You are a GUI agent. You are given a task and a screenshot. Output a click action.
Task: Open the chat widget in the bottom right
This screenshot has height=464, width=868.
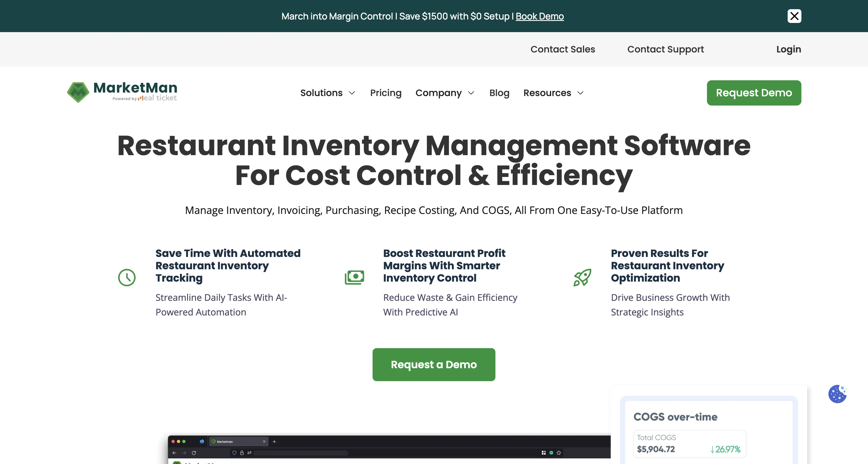(x=838, y=394)
